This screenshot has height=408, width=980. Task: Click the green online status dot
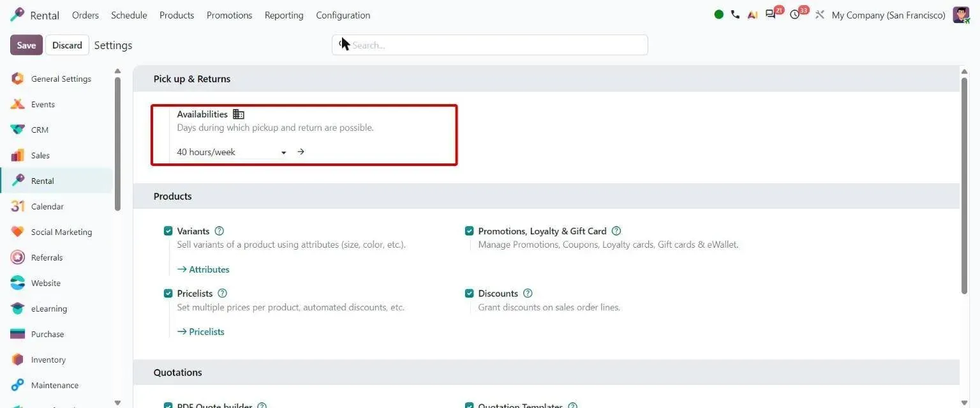719,15
